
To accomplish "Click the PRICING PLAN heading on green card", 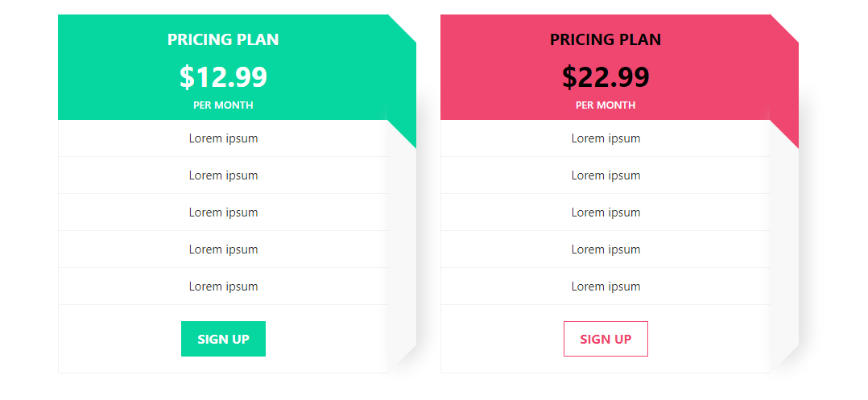I will (223, 39).
